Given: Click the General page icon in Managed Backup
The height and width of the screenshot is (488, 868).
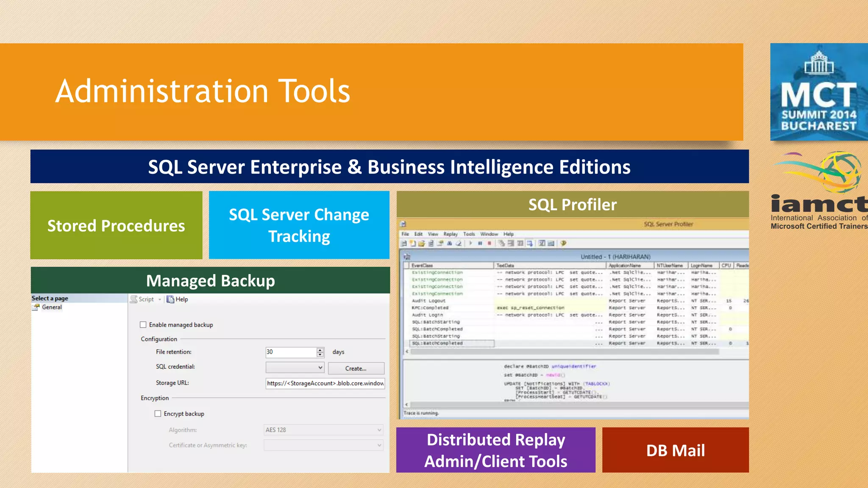Looking at the screenshot, I should 36,307.
